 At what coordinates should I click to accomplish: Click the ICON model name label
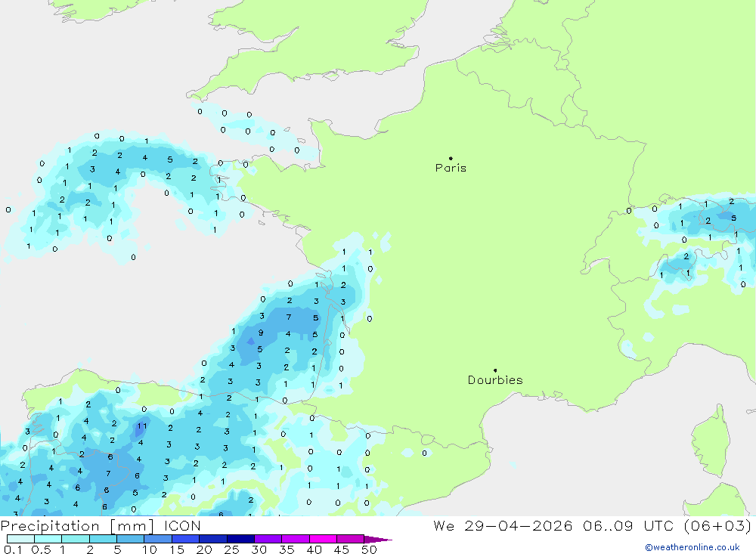pos(182,526)
